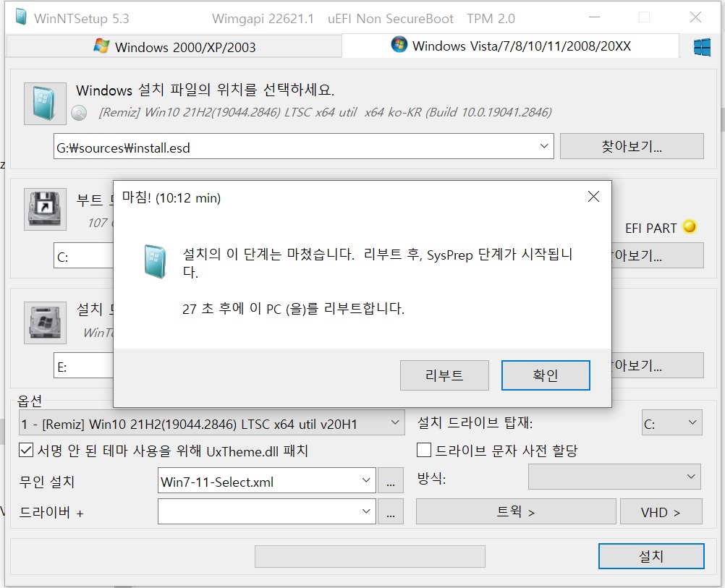This screenshot has height=588, width=725.
Task: Click the 설치 드라이브 탑재: label
Action: [475, 422]
